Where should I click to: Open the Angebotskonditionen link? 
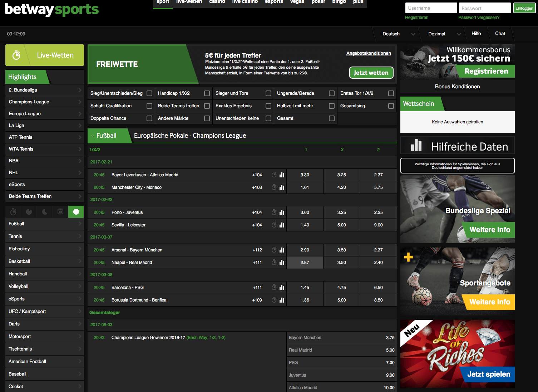(369, 53)
